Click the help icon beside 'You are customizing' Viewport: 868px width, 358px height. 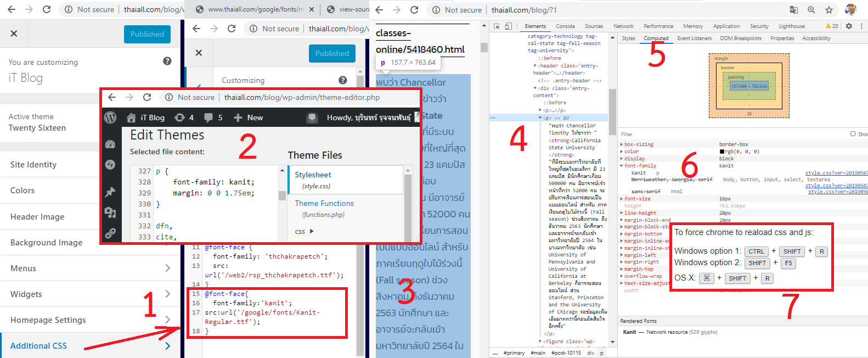pos(167,61)
